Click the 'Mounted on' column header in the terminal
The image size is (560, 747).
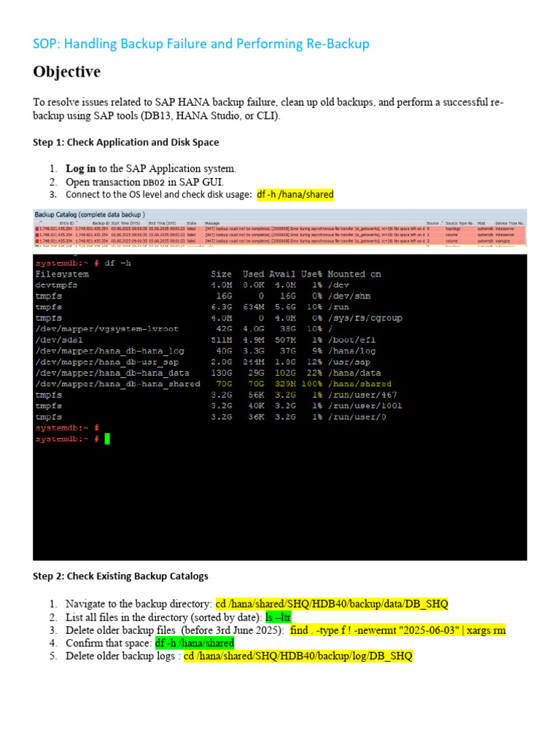point(354,274)
